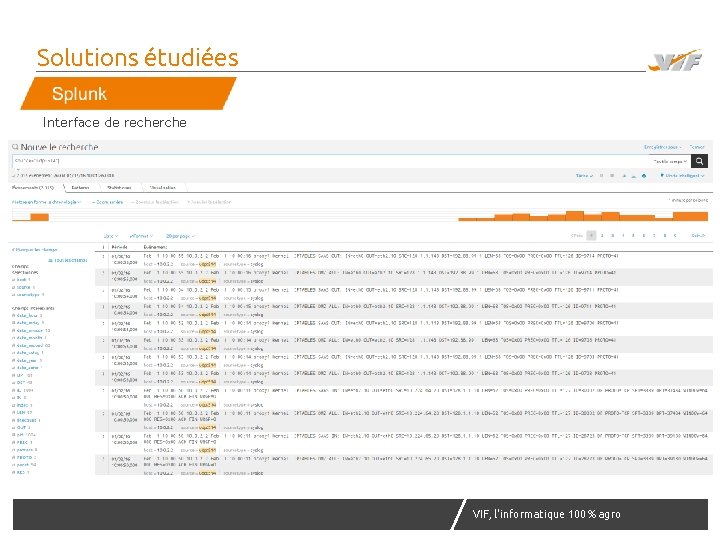Open the PROTO field in sidebar
720x540 pixels.
(x=24, y=457)
